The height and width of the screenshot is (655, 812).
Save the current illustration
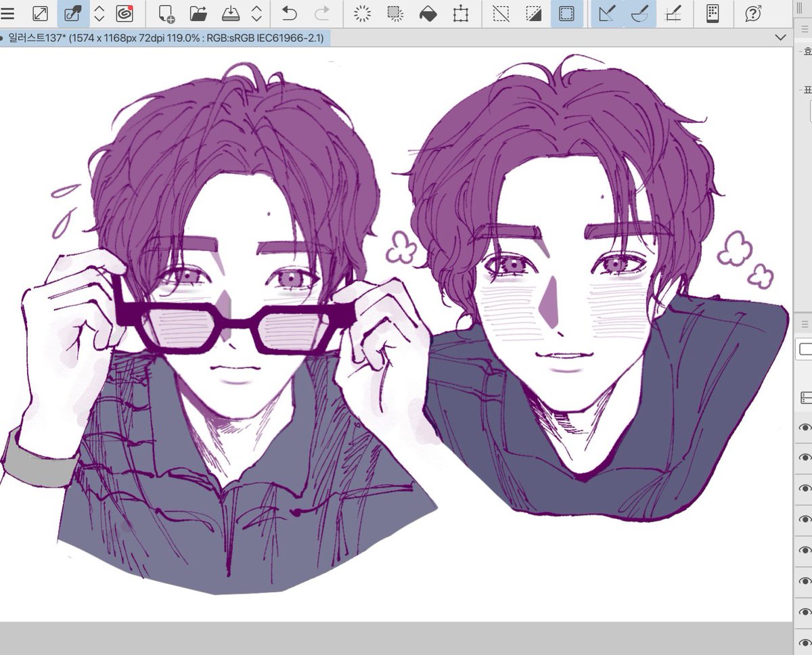[231, 13]
